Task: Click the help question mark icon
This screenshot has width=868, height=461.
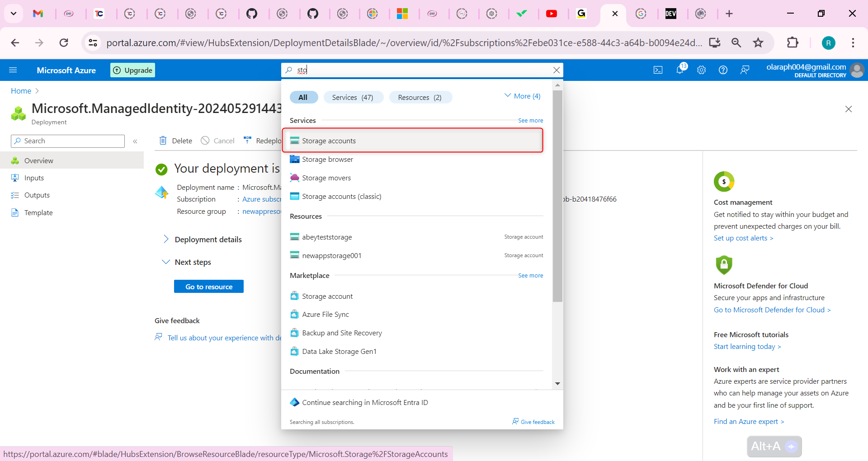Action: pyautogui.click(x=723, y=70)
